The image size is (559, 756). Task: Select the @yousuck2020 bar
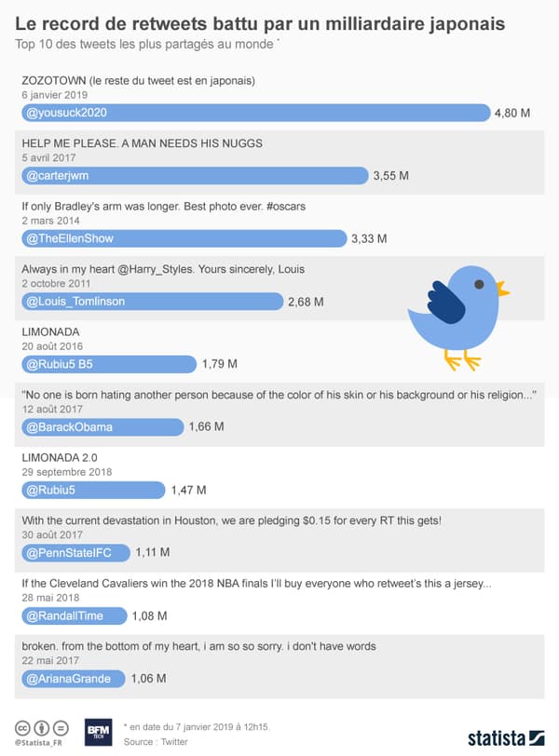point(255,113)
